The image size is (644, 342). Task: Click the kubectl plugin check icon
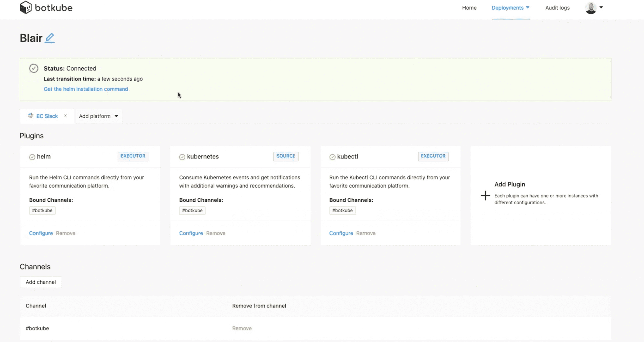click(x=332, y=157)
